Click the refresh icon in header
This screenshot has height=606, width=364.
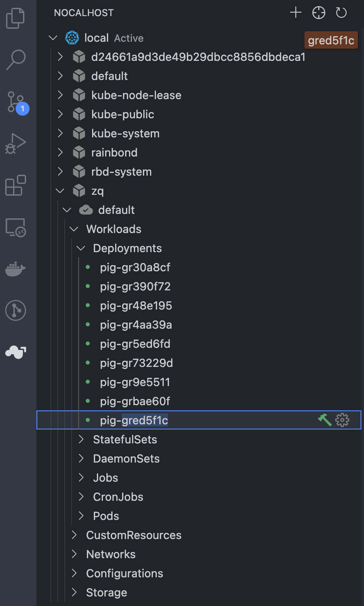point(341,13)
